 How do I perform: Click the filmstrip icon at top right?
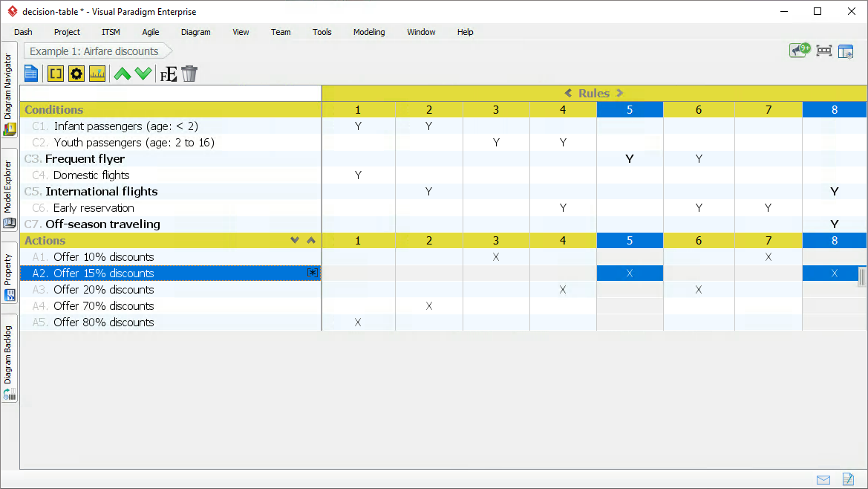823,51
